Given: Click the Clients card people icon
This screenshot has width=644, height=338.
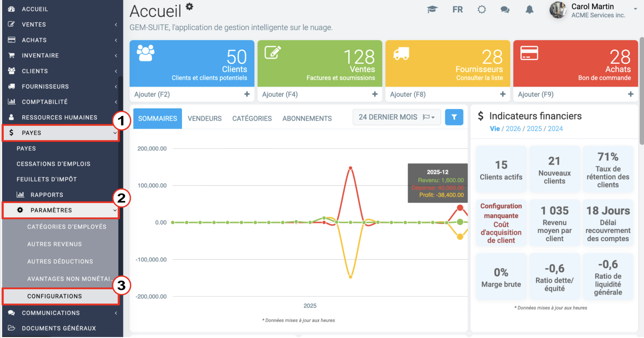Looking at the screenshot, I should point(146,53).
